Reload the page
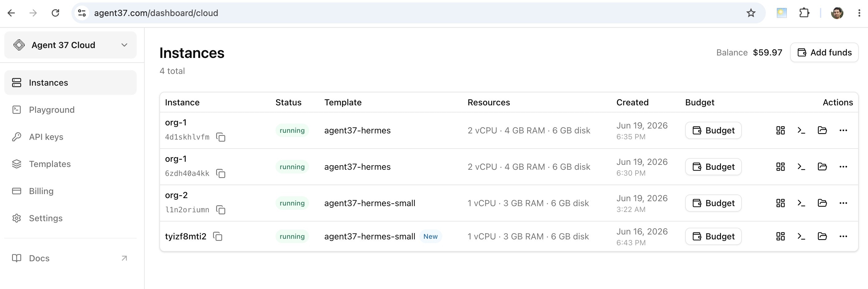868x289 pixels. click(x=55, y=13)
